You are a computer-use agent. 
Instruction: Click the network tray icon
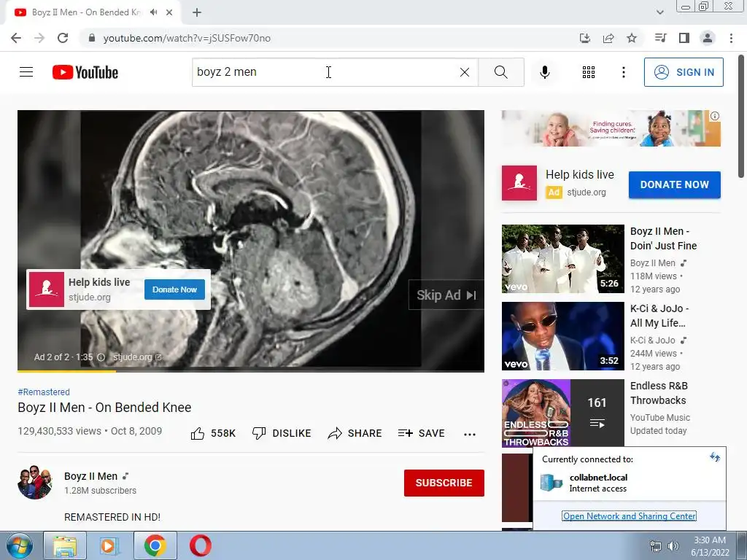[656, 546]
